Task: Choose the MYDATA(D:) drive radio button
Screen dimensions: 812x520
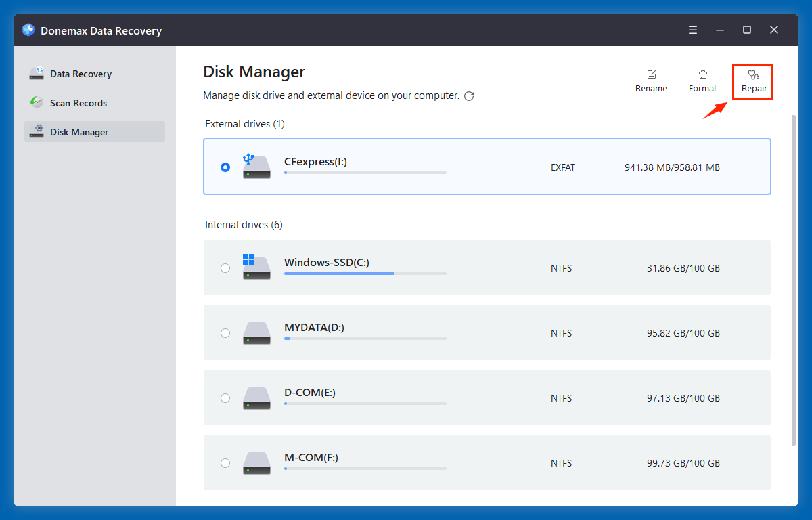Action: pos(225,332)
